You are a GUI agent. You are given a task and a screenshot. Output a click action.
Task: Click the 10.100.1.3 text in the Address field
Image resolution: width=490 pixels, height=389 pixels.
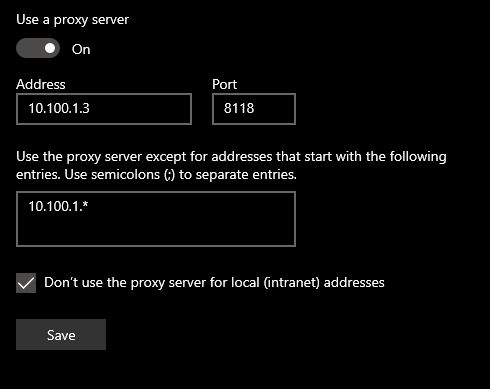pyautogui.click(x=59, y=108)
